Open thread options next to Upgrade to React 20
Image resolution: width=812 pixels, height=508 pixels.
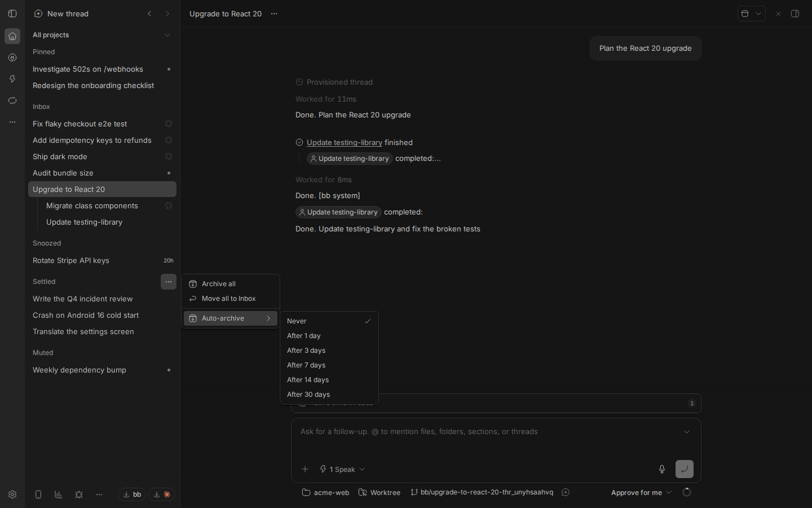[274, 14]
